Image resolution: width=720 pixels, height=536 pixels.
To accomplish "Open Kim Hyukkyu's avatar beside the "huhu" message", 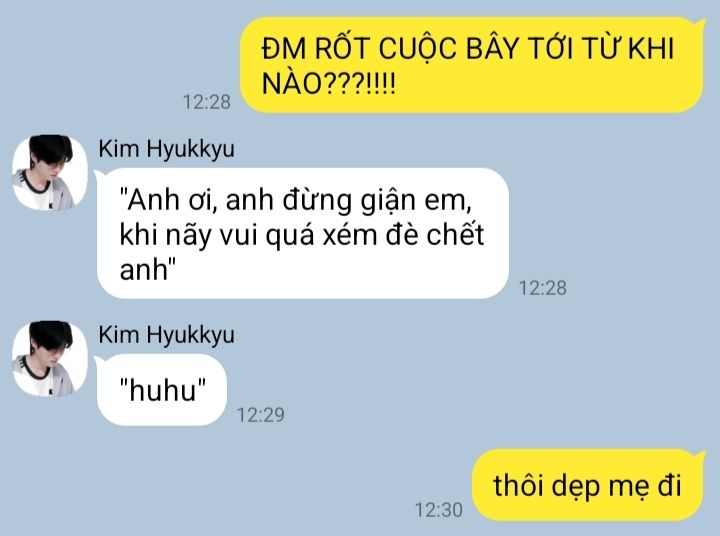I will pyautogui.click(x=50, y=359).
